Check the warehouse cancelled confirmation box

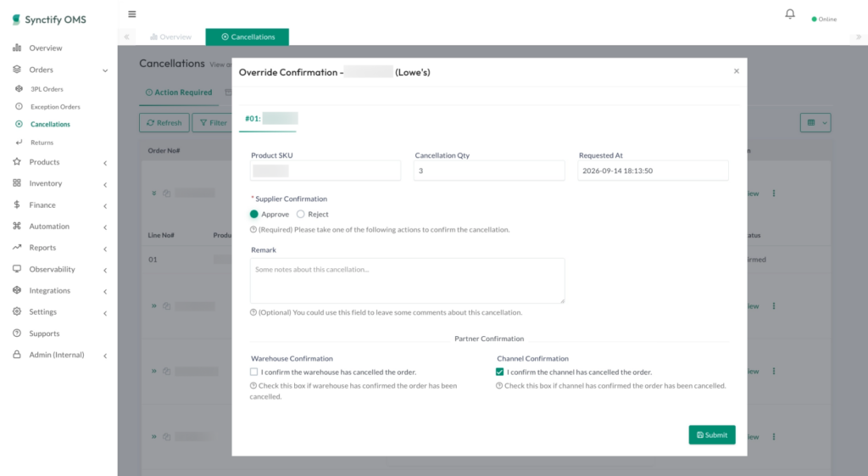tap(253, 372)
